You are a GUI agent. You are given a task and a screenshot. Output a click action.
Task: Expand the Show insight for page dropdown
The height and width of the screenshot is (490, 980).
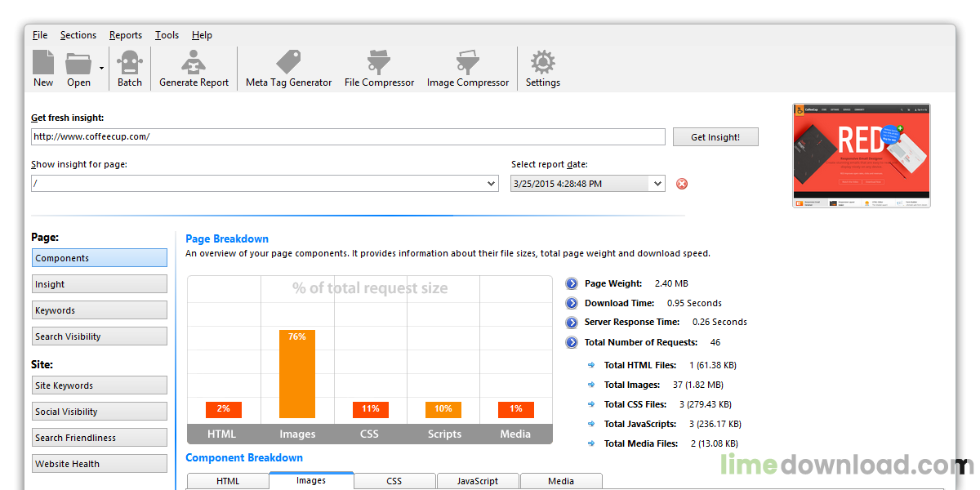point(492,184)
